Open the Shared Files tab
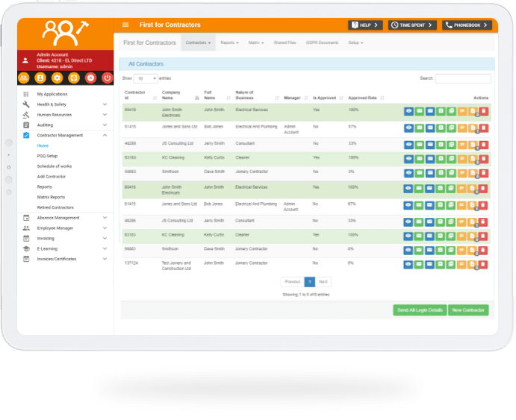The height and width of the screenshot is (420, 516). click(x=285, y=43)
